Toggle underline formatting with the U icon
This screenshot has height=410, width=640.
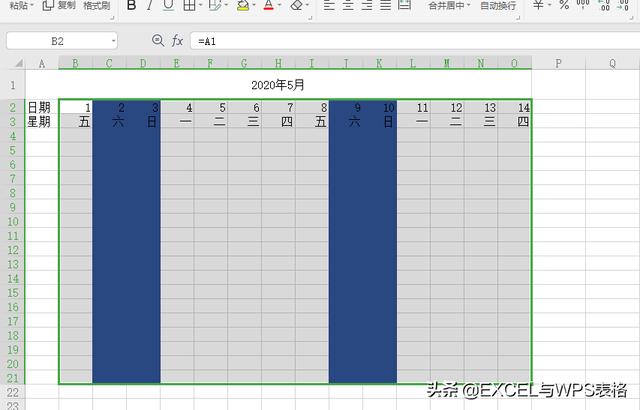point(168,5)
